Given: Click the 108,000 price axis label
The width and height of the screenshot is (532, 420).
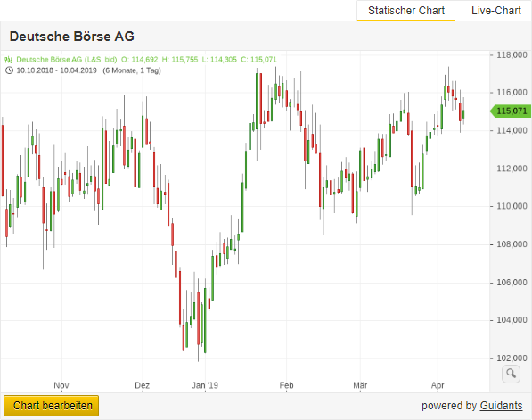Looking at the screenshot, I should 512,244.
